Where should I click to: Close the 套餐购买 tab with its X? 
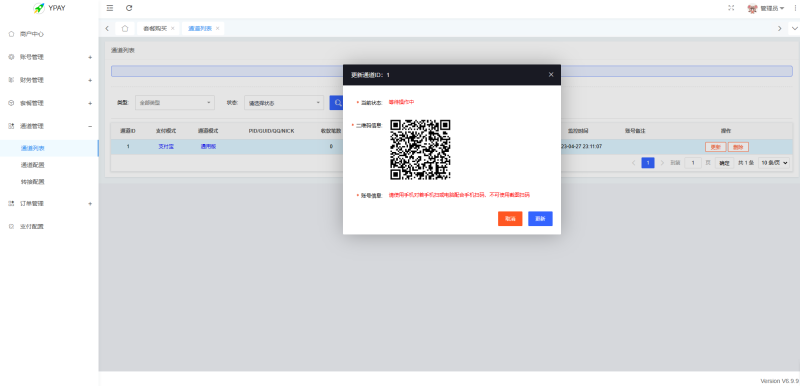pyautogui.click(x=172, y=29)
